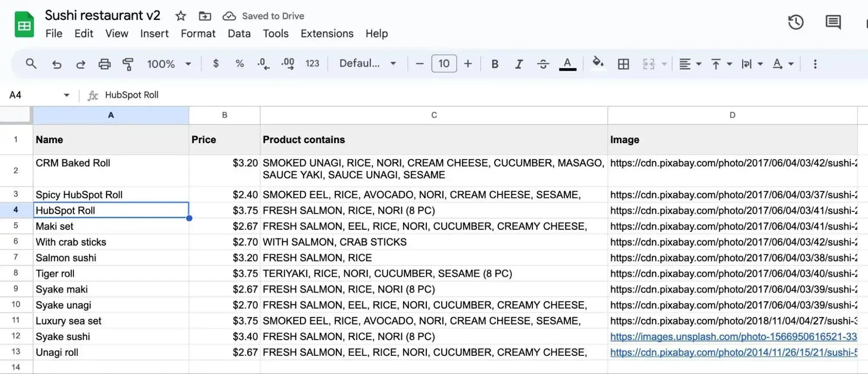The width and height of the screenshot is (868, 374).
Task: Open the zoom level dropdown
Action: pyautogui.click(x=169, y=63)
